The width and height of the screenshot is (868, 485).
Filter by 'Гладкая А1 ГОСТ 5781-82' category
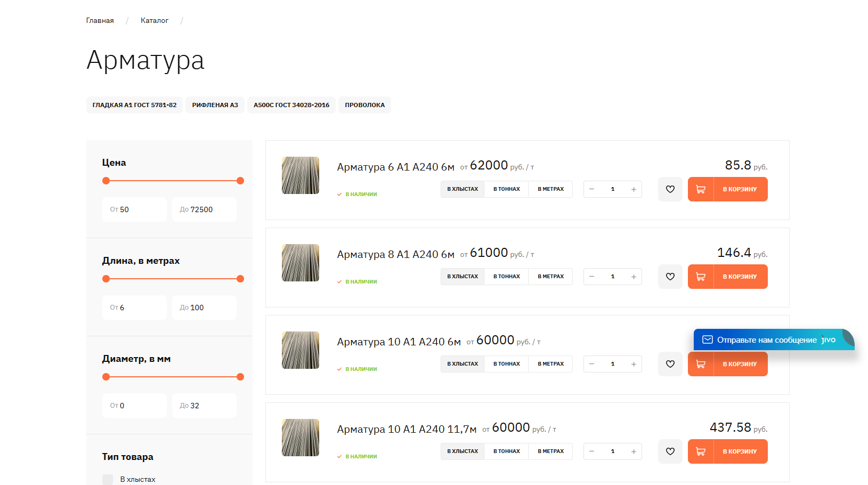tap(134, 105)
